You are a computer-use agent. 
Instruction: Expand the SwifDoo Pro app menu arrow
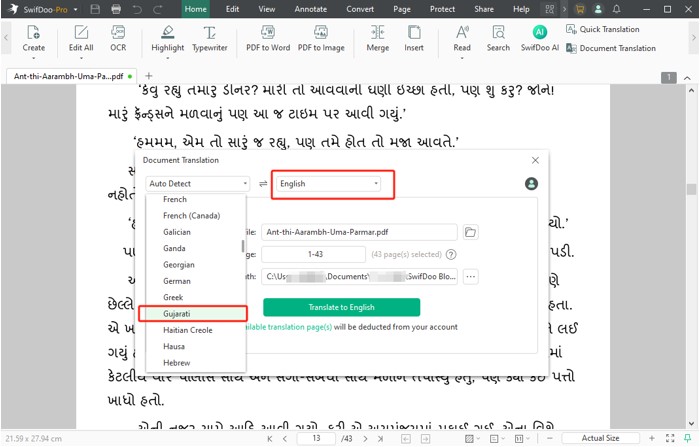tap(75, 9)
